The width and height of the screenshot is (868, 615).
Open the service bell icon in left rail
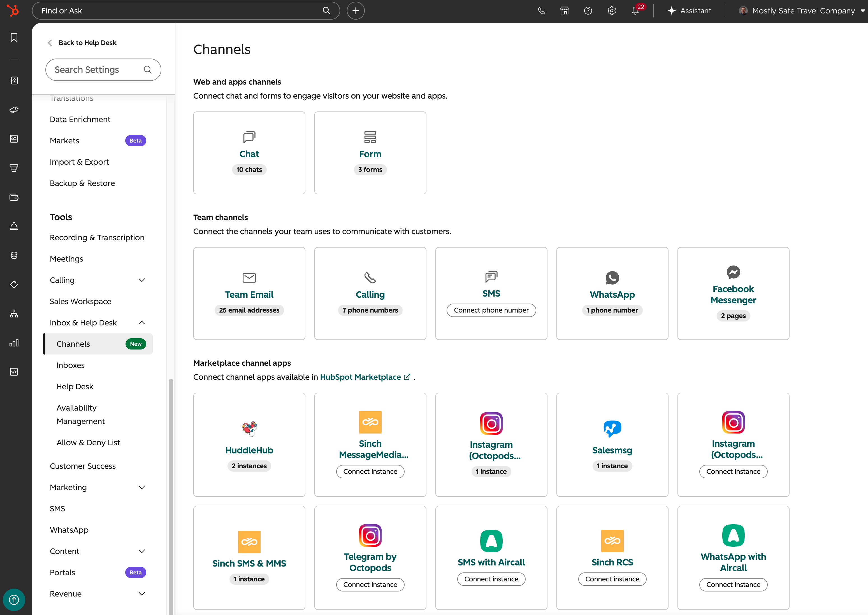tap(14, 226)
